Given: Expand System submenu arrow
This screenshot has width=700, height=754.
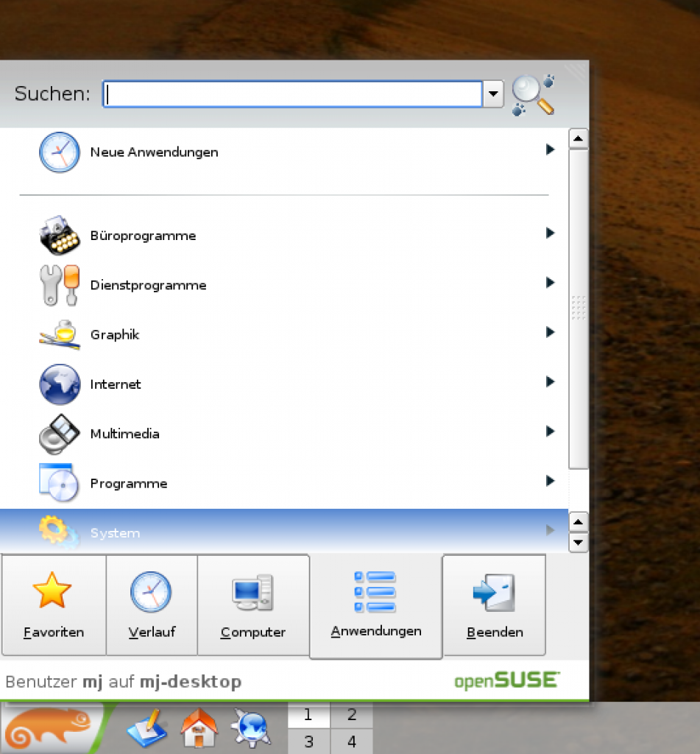Looking at the screenshot, I should point(551,530).
